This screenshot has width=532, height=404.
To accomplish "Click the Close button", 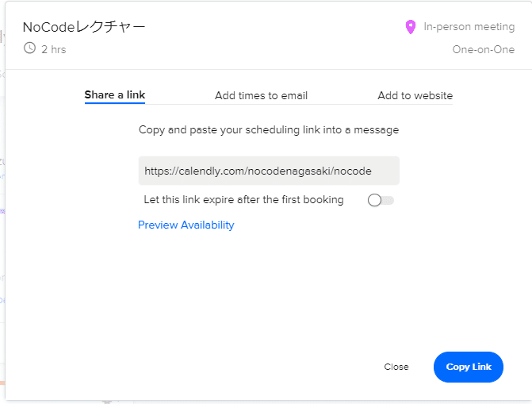I will [396, 367].
